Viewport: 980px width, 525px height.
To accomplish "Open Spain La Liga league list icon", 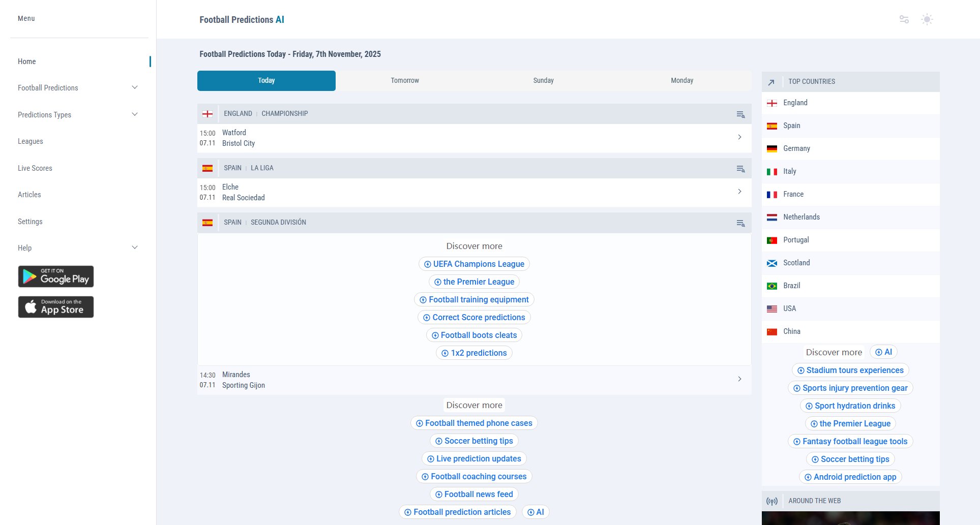I will tap(740, 169).
